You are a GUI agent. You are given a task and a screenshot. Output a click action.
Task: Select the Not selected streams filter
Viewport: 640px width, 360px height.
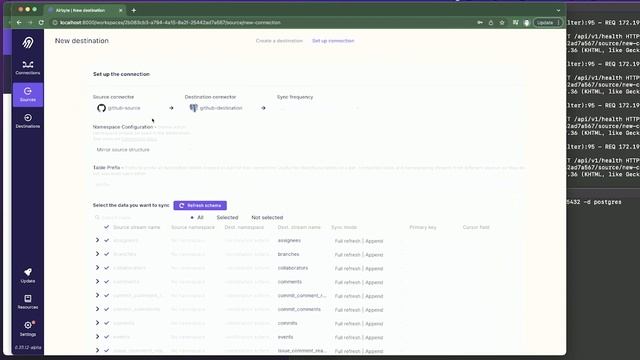point(267,218)
